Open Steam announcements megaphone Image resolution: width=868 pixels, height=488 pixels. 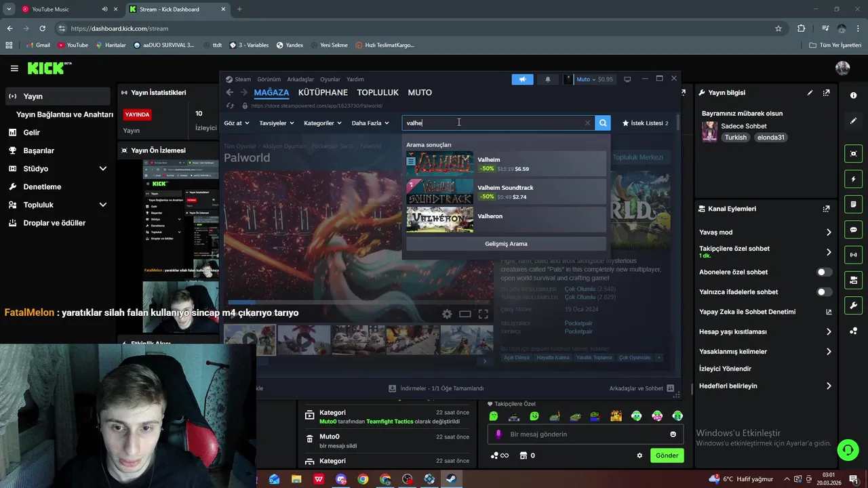(x=522, y=79)
